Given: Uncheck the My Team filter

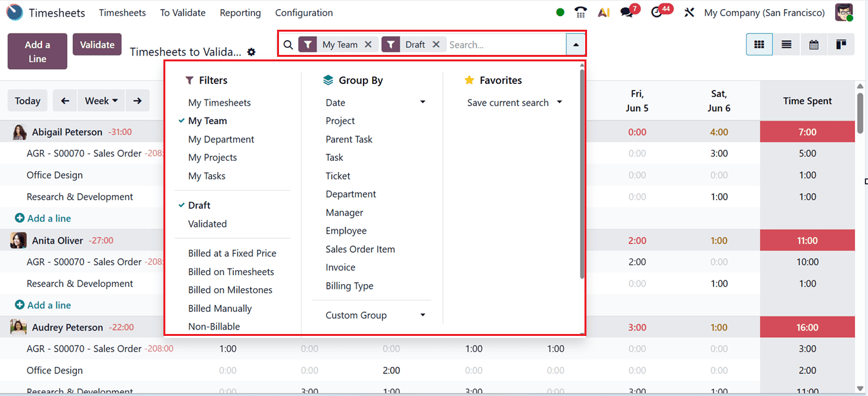Looking at the screenshot, I should coord(208,121).
